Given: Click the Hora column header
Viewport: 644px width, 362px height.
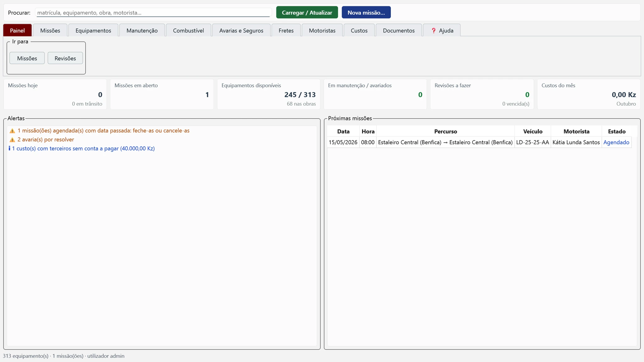Looking at the screenshot, I should coord(368,131).
